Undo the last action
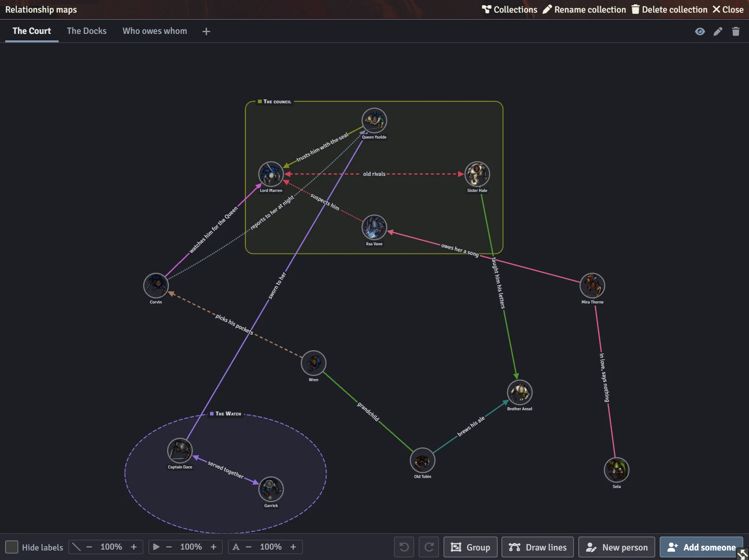The image size is (749, 560). pos(404,547)
